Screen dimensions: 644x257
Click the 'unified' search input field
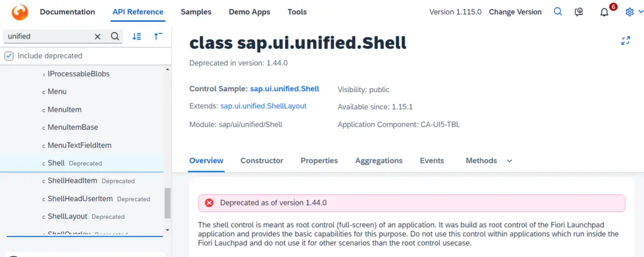(x=48, y=36)
